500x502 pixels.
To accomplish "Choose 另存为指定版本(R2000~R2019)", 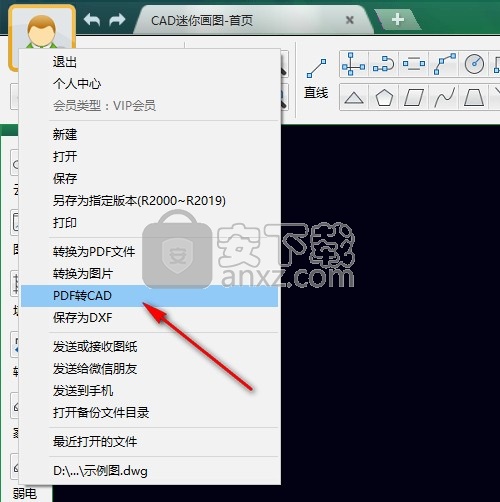I will pos(149,200).
